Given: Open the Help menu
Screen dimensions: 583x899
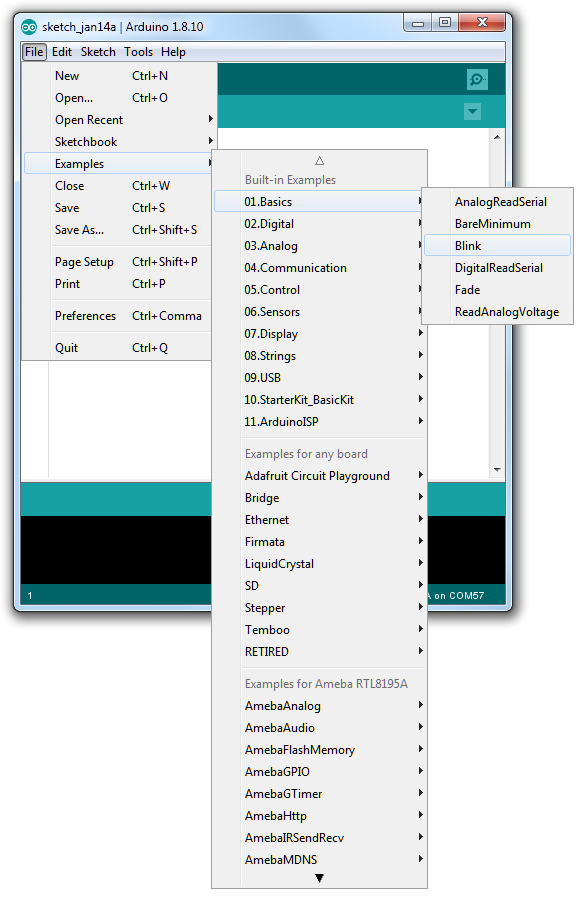Looking at the screenshot, I should [173, 52].
